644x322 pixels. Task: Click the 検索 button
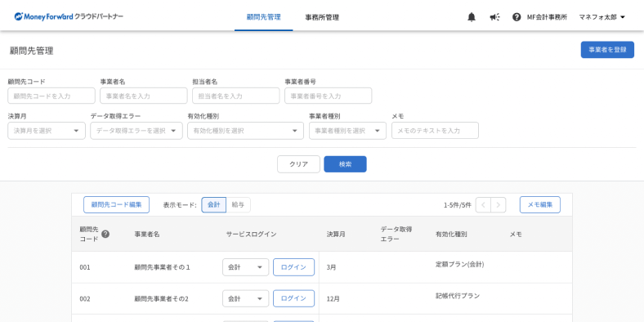(346, 164)
